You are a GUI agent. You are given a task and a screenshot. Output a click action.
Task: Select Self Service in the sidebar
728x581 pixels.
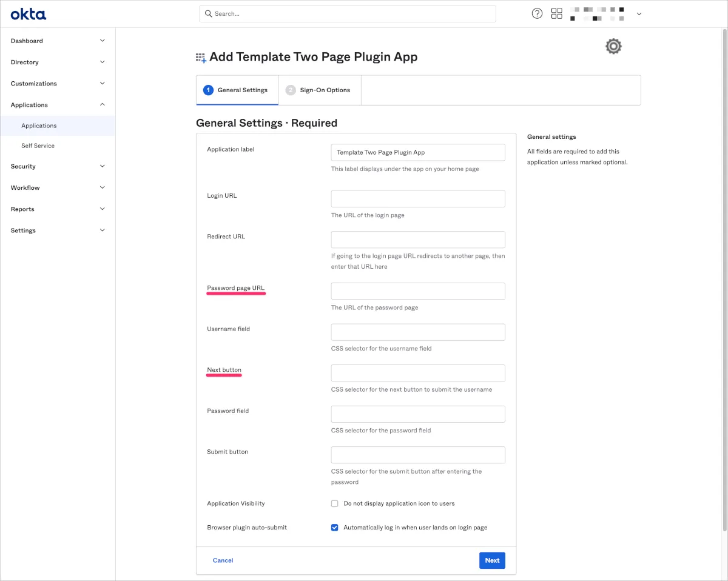click(x=38, y=146)
